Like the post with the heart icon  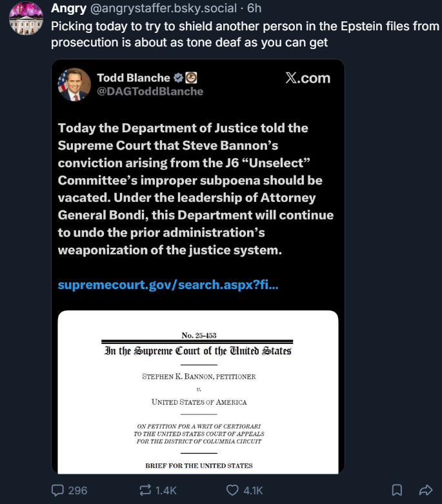233,490
